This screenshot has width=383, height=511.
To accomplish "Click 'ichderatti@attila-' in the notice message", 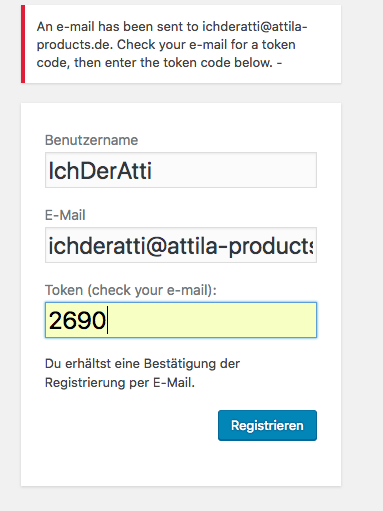I will 255,27.
